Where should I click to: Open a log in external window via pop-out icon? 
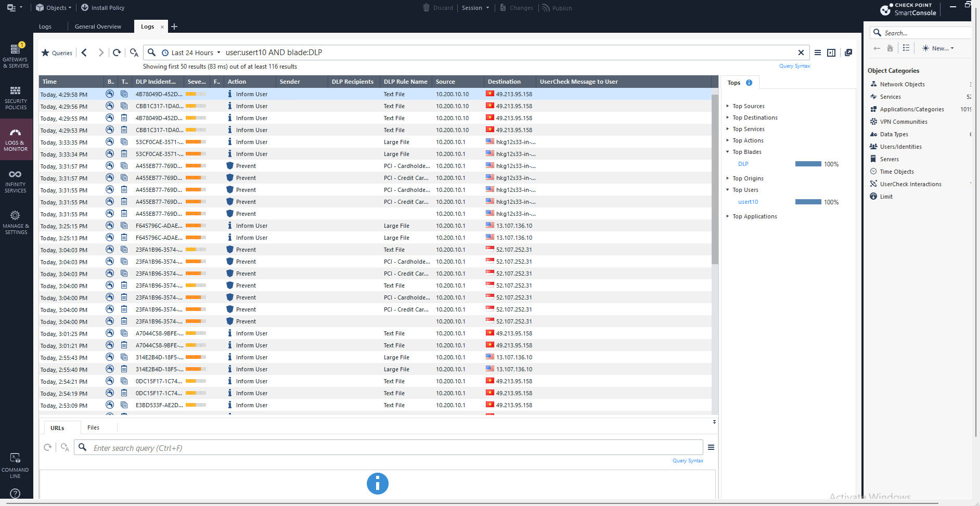point(848,52)
